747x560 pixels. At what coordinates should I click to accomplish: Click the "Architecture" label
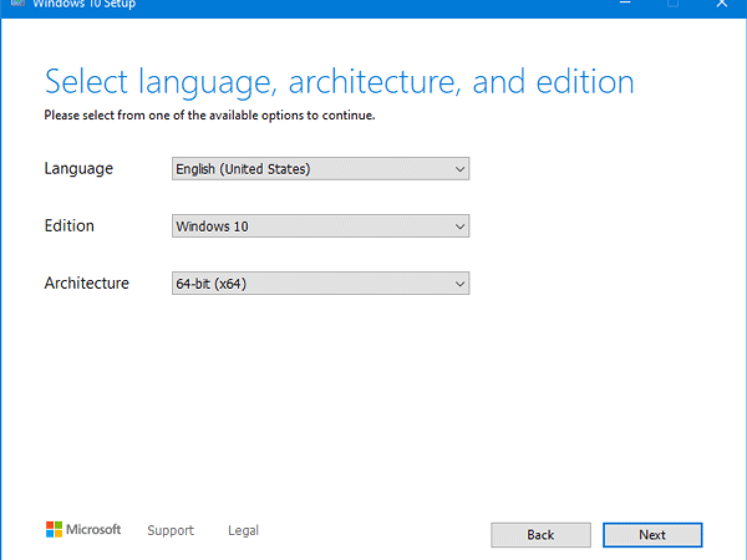[x=87, y=283]
